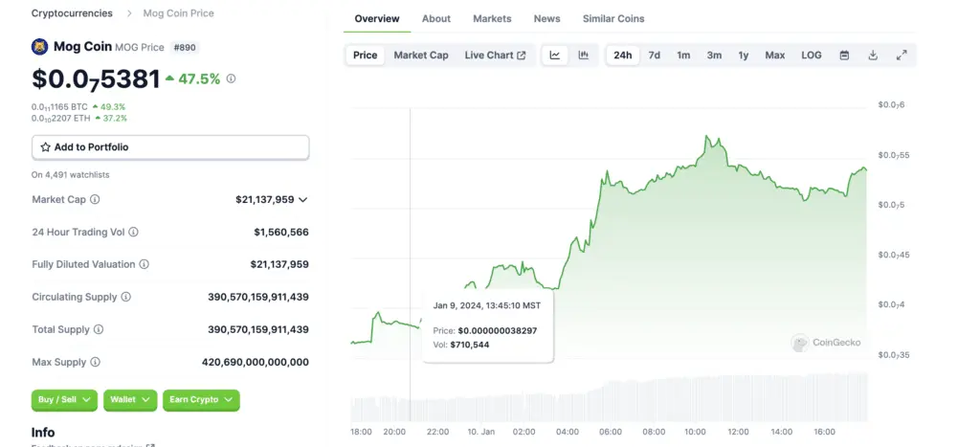Switch chart to Market Cap
Image resolution: width=980 pixels, height=447 pixels.
click(x=421, y=55)
